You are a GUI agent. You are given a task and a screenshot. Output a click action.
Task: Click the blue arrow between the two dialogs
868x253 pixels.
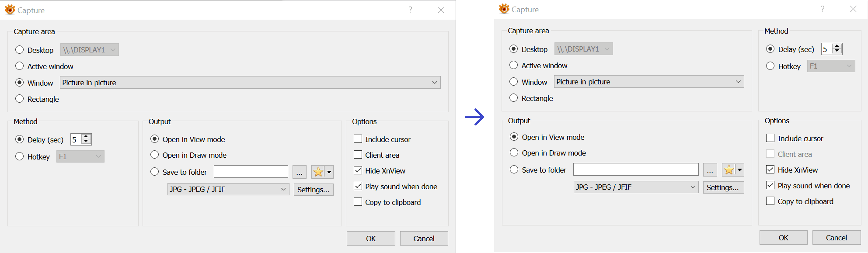pos(474,117)
